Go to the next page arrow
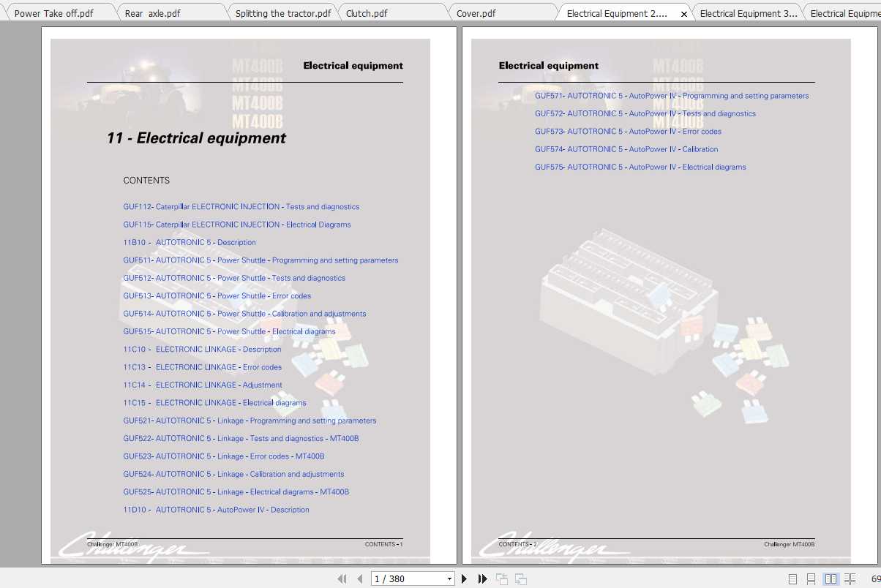Screen dimensions: 881x588 coord(464,578)
